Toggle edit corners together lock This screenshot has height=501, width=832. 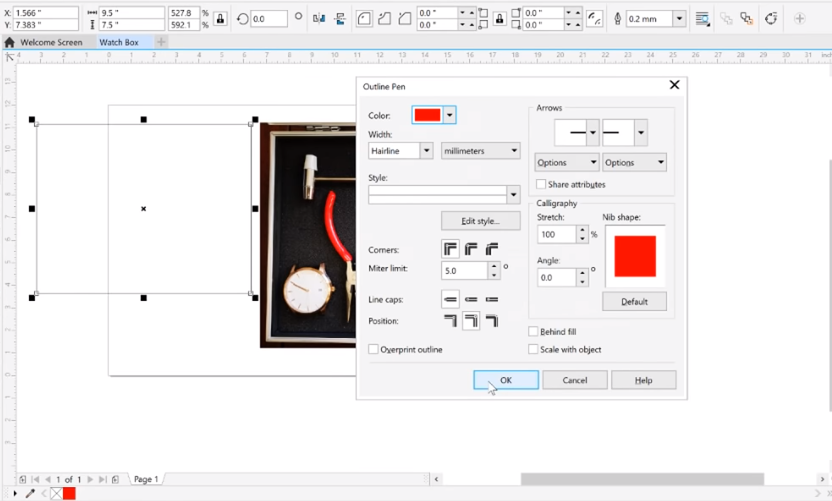coord(499,19)
